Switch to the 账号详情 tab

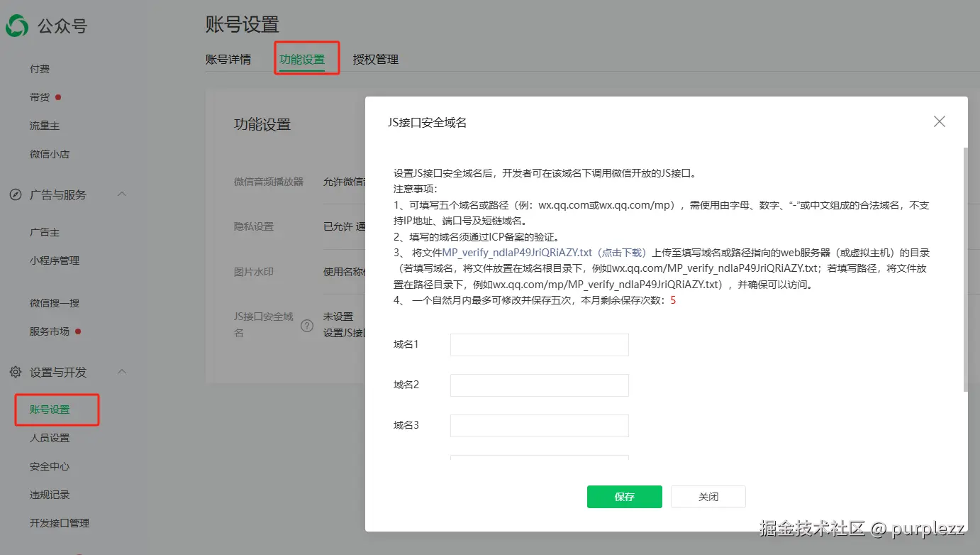pyautogui.click(x=228, y=60)
